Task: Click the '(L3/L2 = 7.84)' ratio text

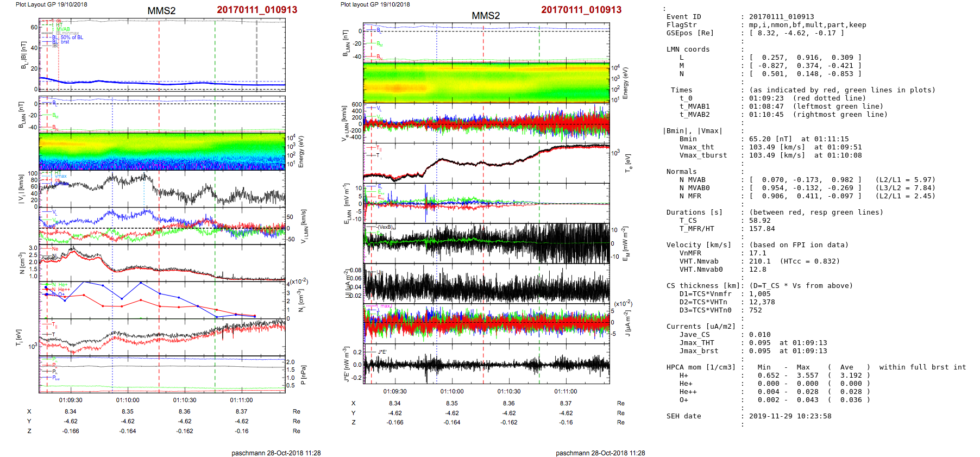Action: point(906,188)
